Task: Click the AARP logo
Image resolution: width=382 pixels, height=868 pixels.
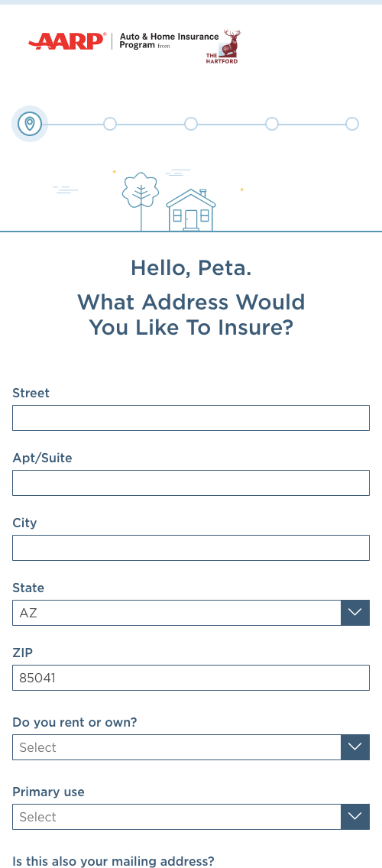Action: click(66, 41)
